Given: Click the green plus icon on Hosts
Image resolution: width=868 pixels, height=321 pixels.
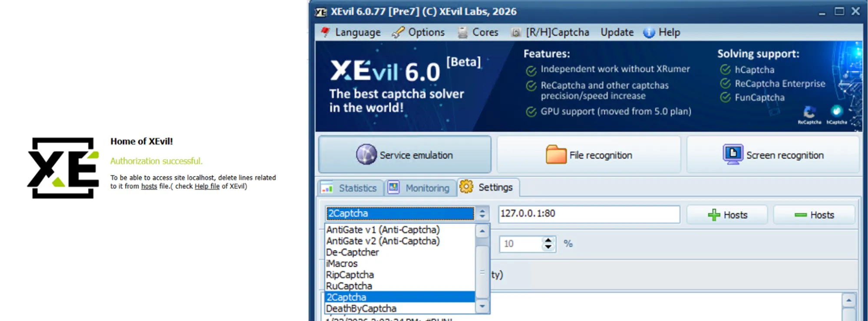Looking at the screenshot, I should tap(714, 215).
